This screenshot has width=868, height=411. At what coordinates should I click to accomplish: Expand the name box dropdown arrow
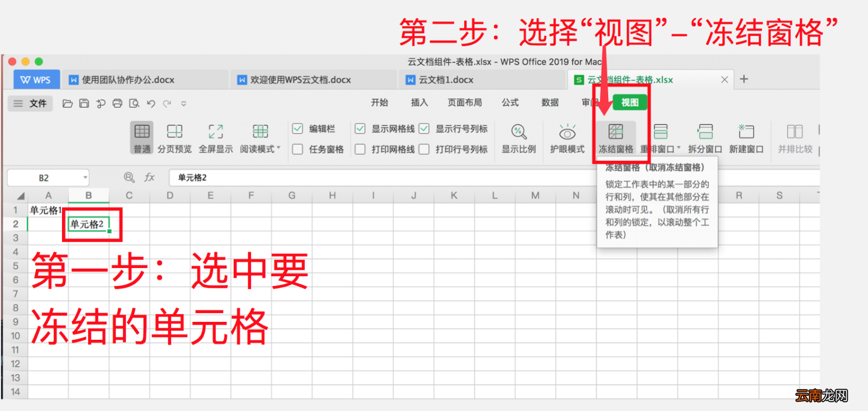85,178
